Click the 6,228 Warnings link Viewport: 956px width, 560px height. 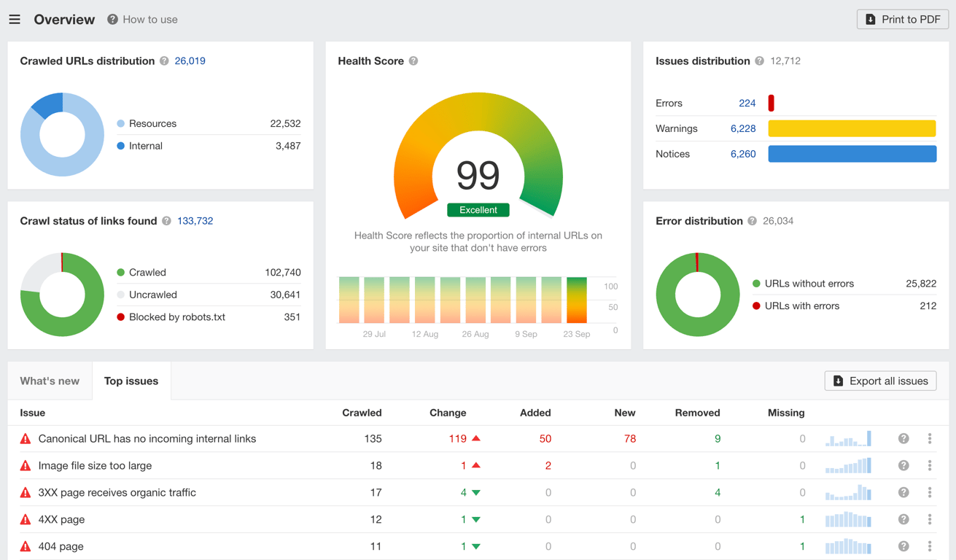[742, 128]
